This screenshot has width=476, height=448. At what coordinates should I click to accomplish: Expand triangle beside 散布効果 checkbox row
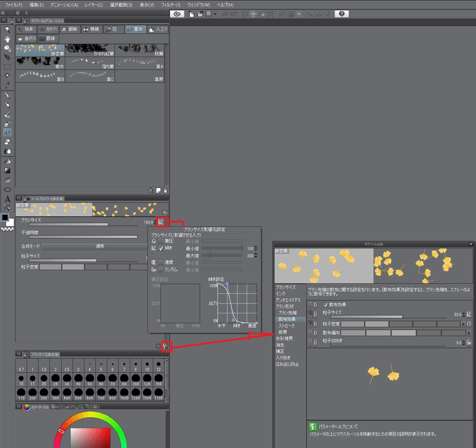coord(315,305)
